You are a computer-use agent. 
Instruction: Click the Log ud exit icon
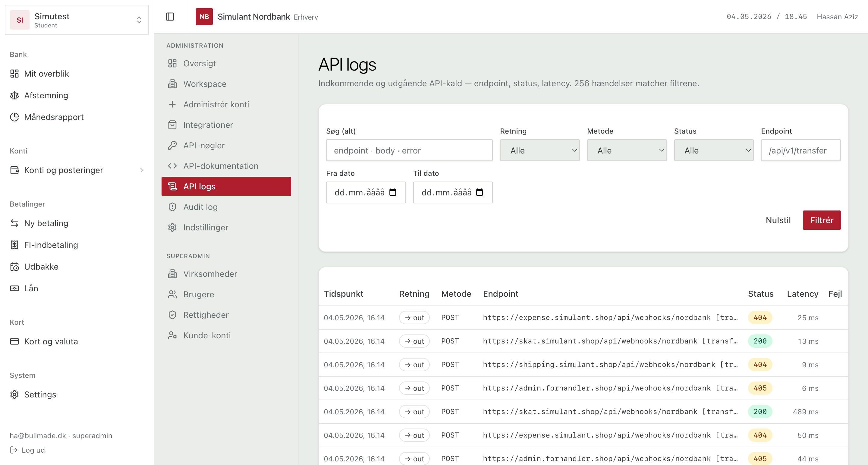(14, 450)
